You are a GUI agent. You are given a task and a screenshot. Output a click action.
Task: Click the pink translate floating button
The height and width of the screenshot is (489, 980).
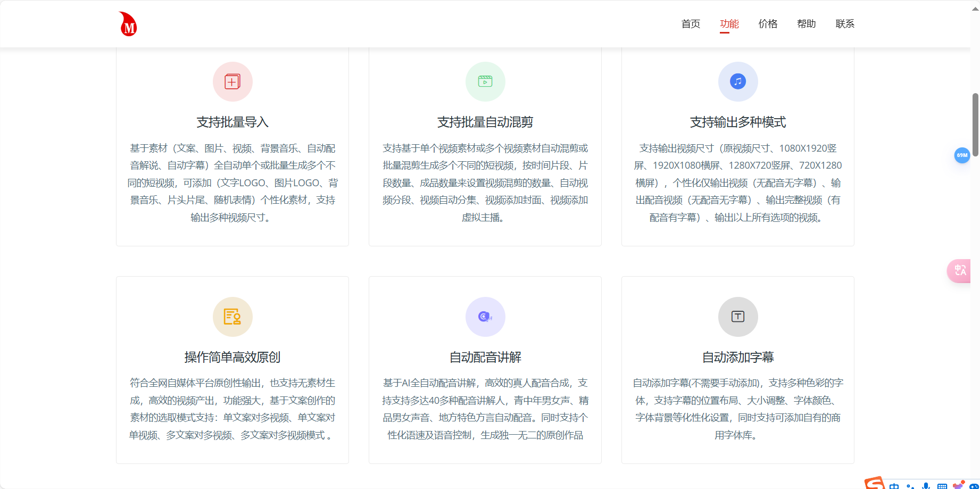point(960,271)
